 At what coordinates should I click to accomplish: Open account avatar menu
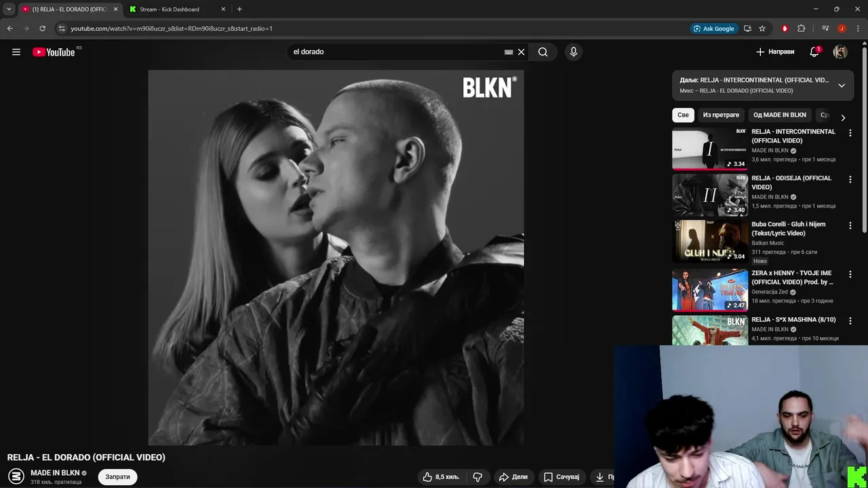click(840, 52)
